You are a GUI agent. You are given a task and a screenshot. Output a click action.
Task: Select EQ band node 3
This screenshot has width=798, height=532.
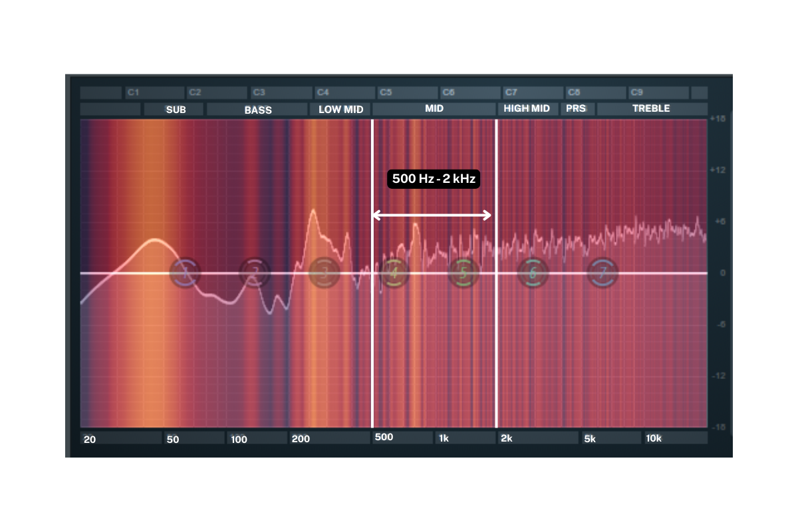coord(325,272)
